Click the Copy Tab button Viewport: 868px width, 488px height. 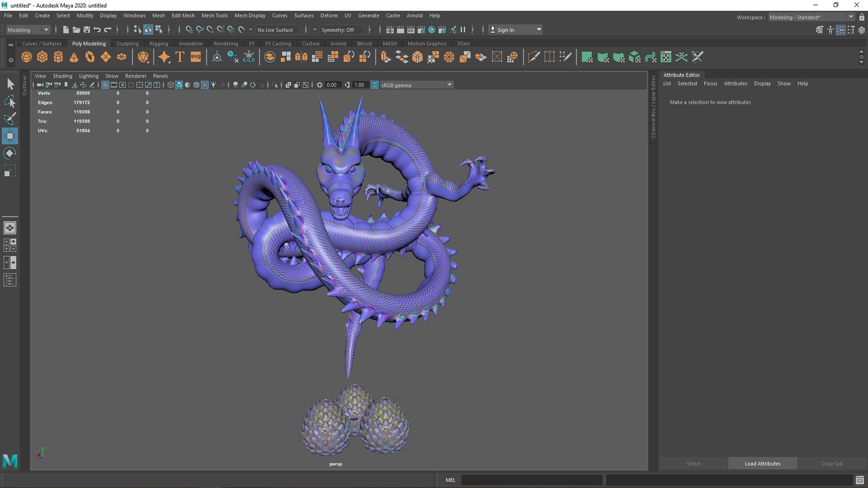pos(832,464)
